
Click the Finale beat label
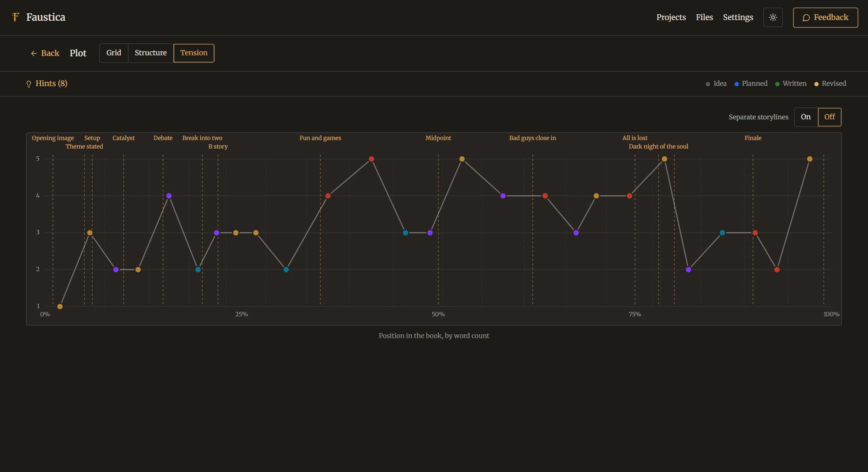(x=753, y=138)
